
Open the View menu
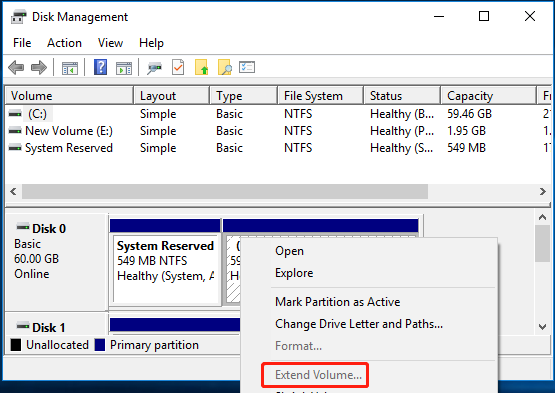pyautogui.click(x=110, y=43)
